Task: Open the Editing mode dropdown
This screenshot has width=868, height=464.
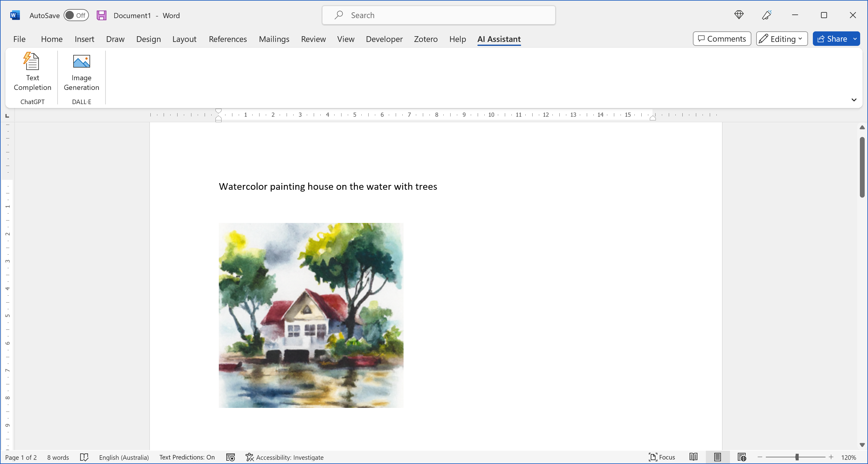Action: (782, 39)
